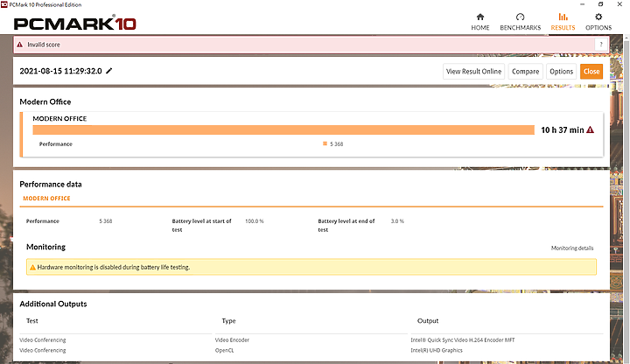Screen dimensions: 630x364
Task: Click the Video Conferencing row with OpenCL
Action: tap(42, 350)
